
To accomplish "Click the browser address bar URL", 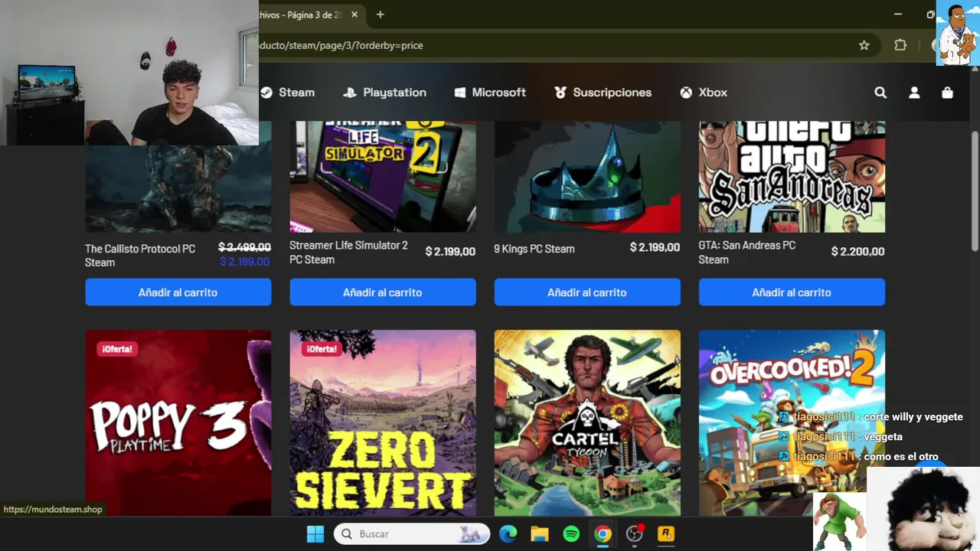I will [341, 45].
